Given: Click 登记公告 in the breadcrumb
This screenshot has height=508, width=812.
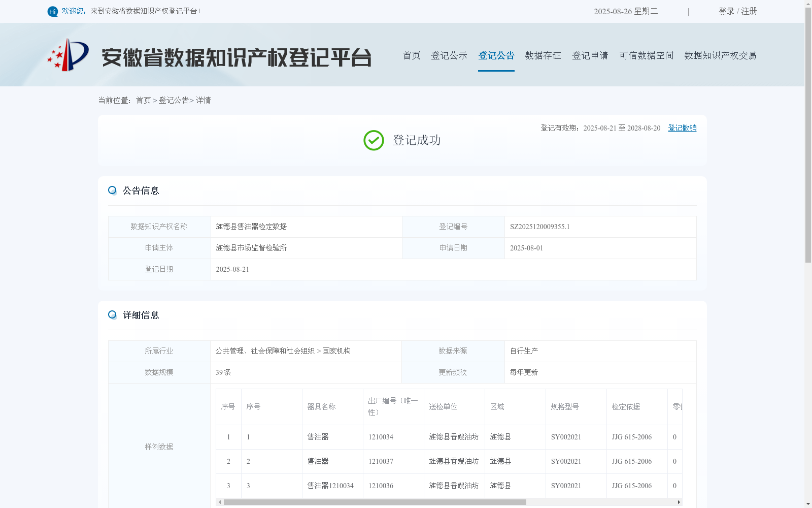Looking at the screenshot, I should [x=174, y=101].
